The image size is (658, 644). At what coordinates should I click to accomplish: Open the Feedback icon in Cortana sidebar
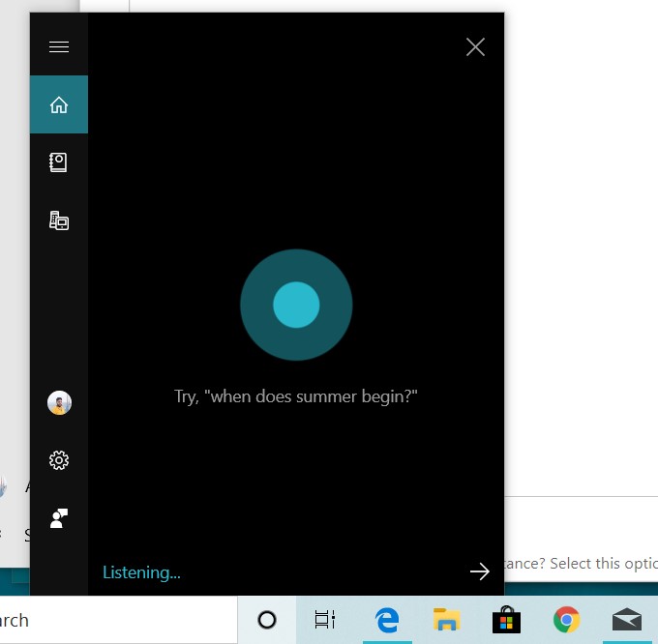tap(59, 518)
